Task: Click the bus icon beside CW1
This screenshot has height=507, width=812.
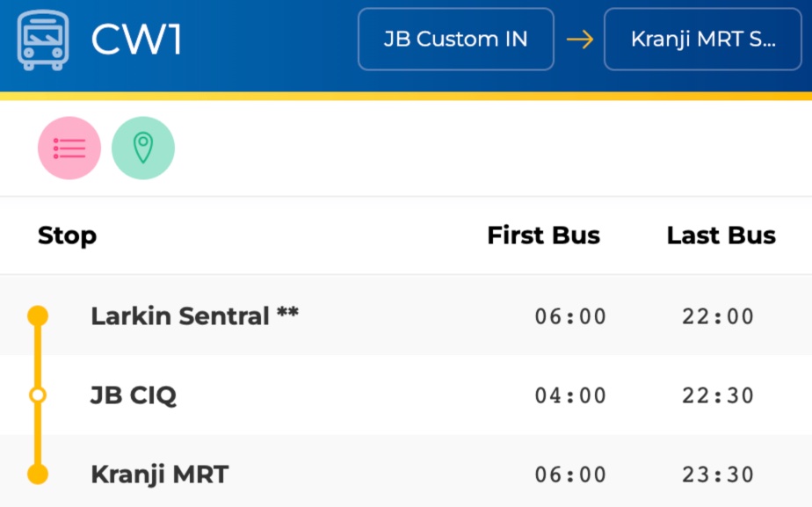Action: pos(42,40)
